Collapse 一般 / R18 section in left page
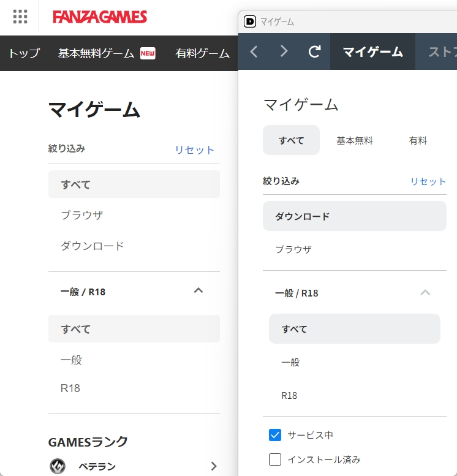457x476 pixels. coord(198,291)
